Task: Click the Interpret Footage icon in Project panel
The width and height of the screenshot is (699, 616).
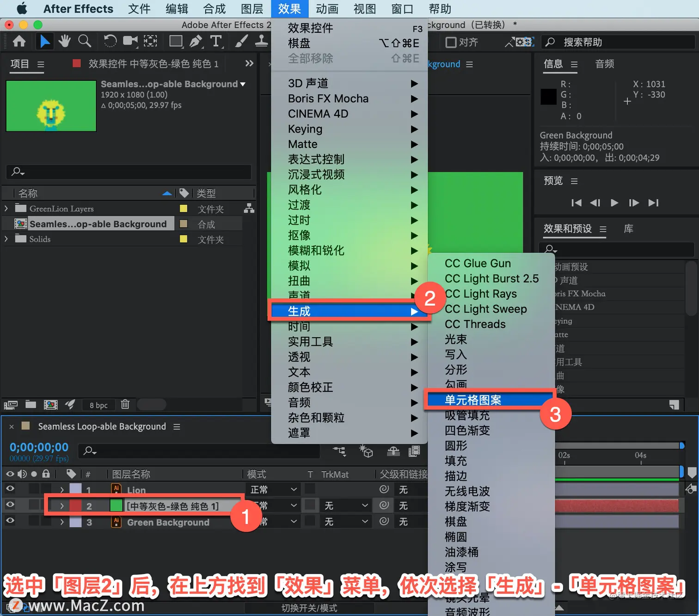Action: pyautogui.click(x=11, y=405)
